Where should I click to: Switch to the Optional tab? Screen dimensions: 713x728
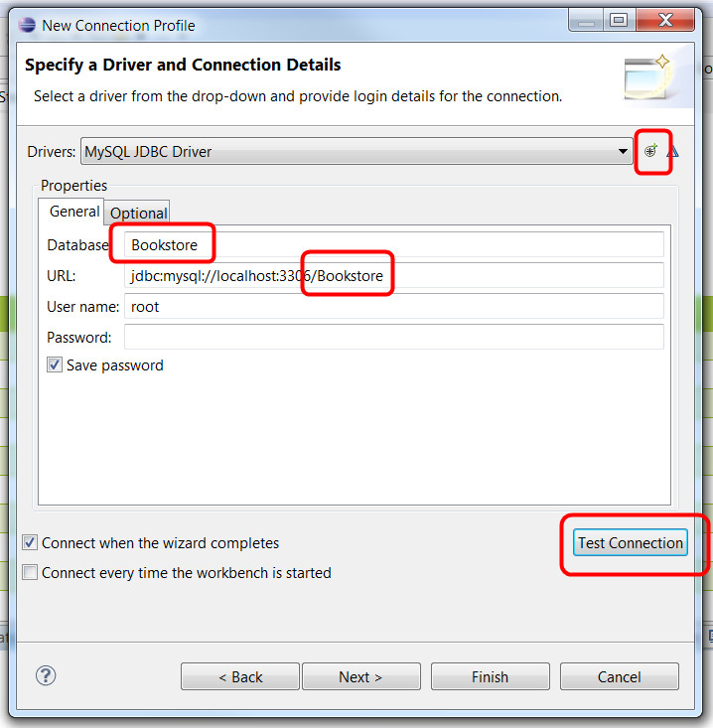[x=138, y=214]
